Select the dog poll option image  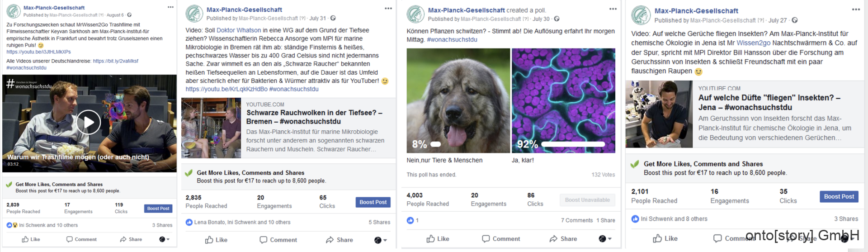pos(458,100)
